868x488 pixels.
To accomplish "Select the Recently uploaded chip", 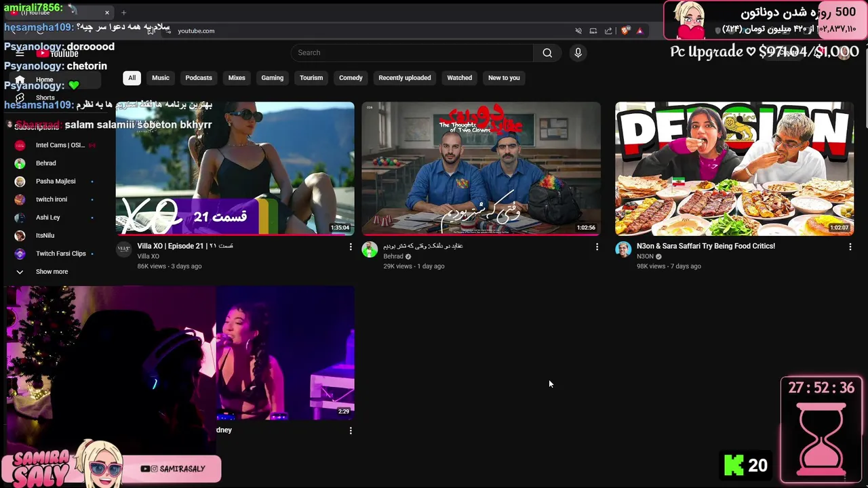I will 405,78.
